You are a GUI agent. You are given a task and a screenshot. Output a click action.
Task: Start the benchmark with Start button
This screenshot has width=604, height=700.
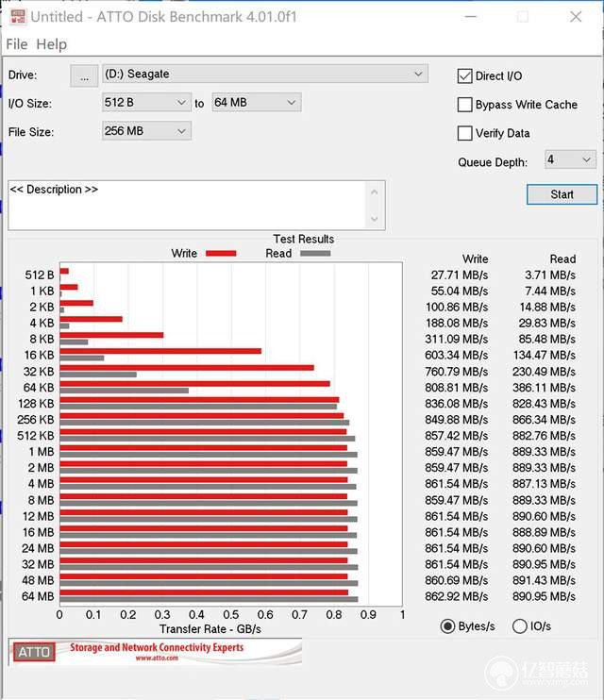tap(562, 194)
